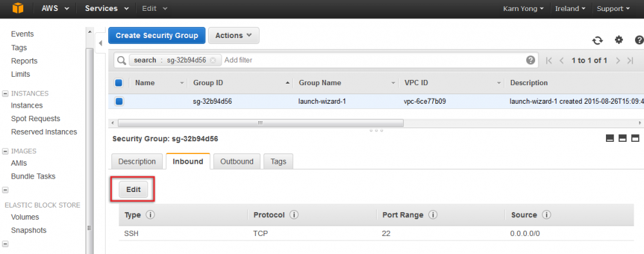Maximize the details pane layout icon
Viewport: 644px width, 254px height.
click(x=636, y=139)
